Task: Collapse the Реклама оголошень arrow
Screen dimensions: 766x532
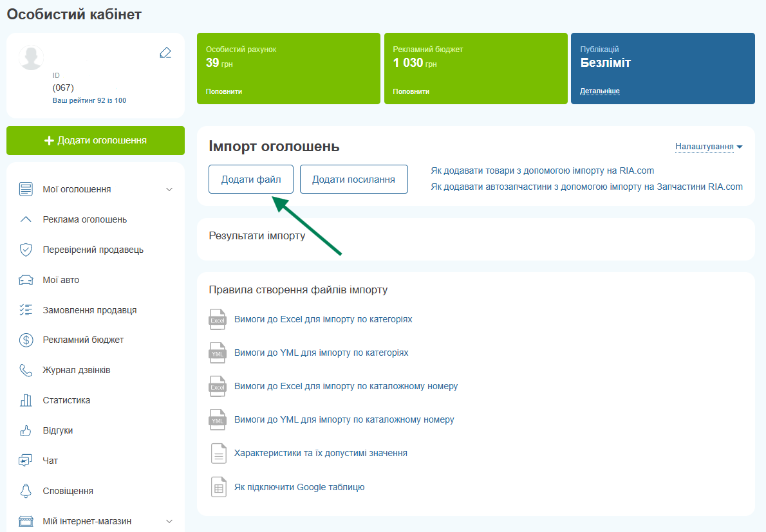Action: click(25, 219)
